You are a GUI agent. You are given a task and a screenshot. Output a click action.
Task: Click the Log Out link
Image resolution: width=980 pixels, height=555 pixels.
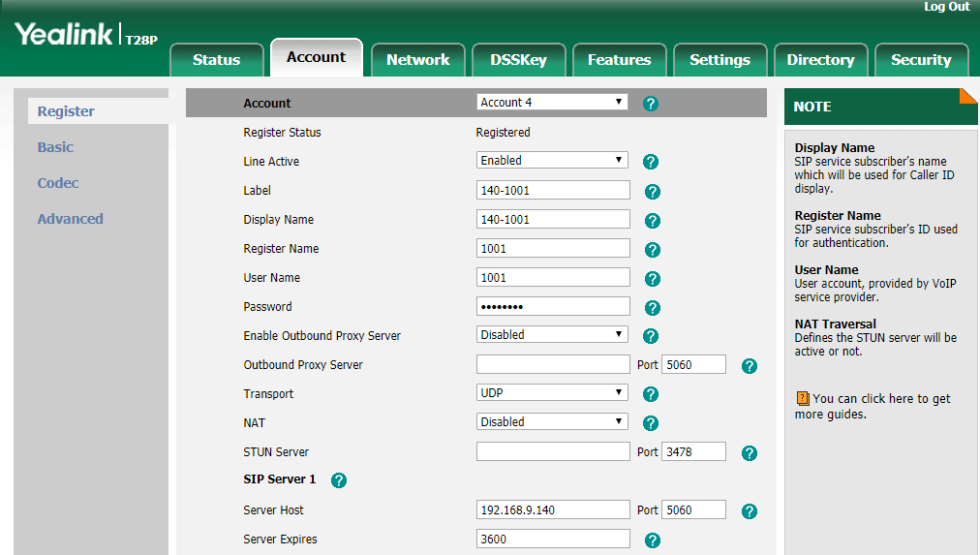[946, 7]
